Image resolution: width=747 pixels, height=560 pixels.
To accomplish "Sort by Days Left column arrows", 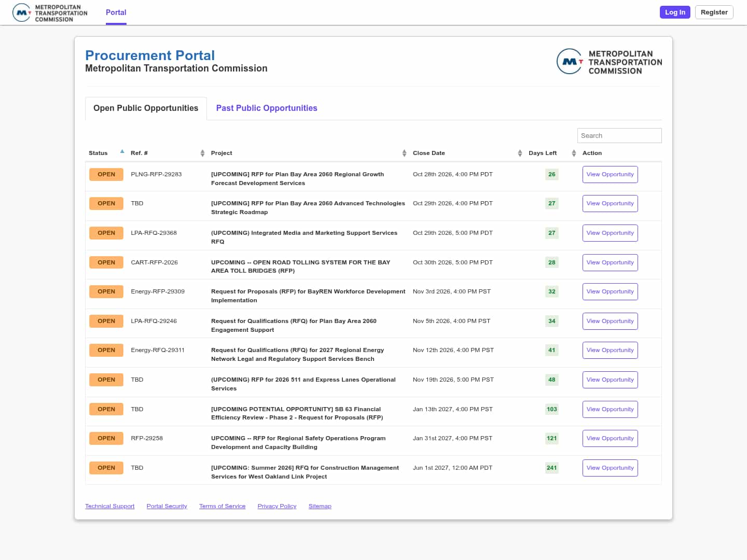I will point(574,153).
